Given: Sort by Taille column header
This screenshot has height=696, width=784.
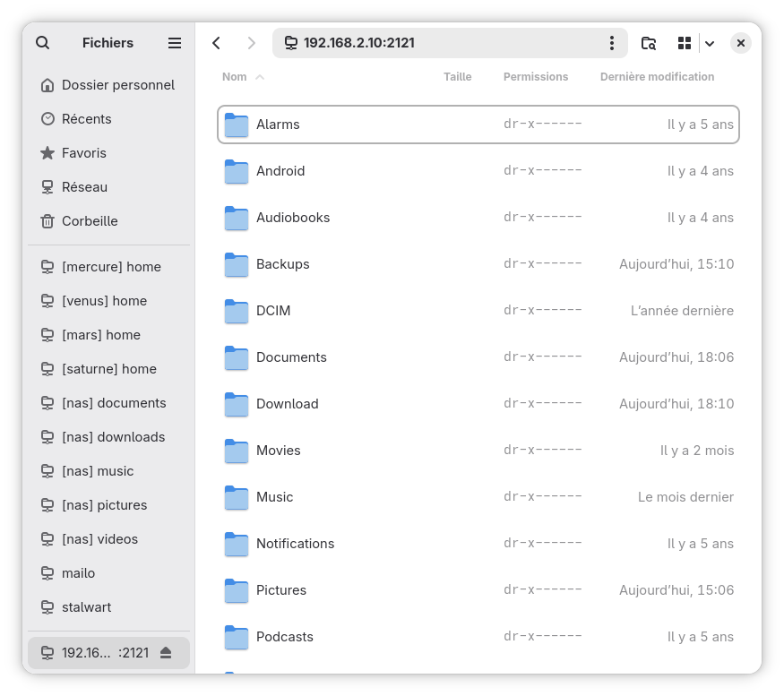Looking at the screenshot, I should (x=457, y=77).
